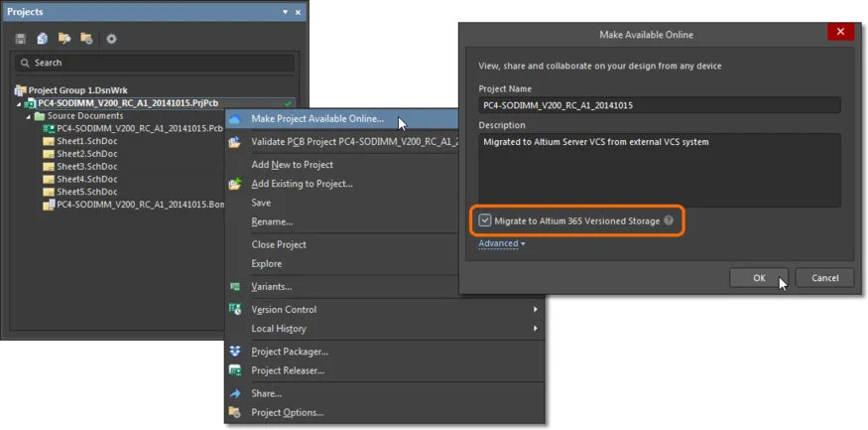The image size is (868, 430).
Task: Select Sheet2.SchDoc in the tree
Action: point(87,154)
